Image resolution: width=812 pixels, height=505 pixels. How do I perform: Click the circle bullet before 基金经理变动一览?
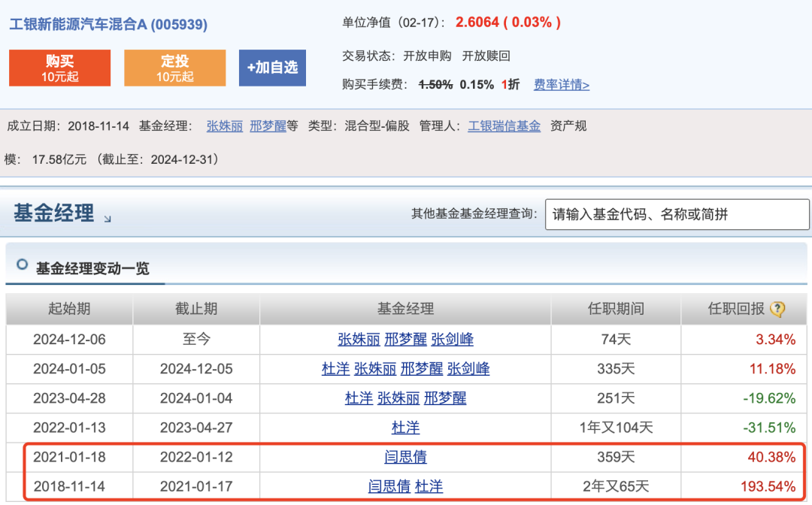click(22, 265)
